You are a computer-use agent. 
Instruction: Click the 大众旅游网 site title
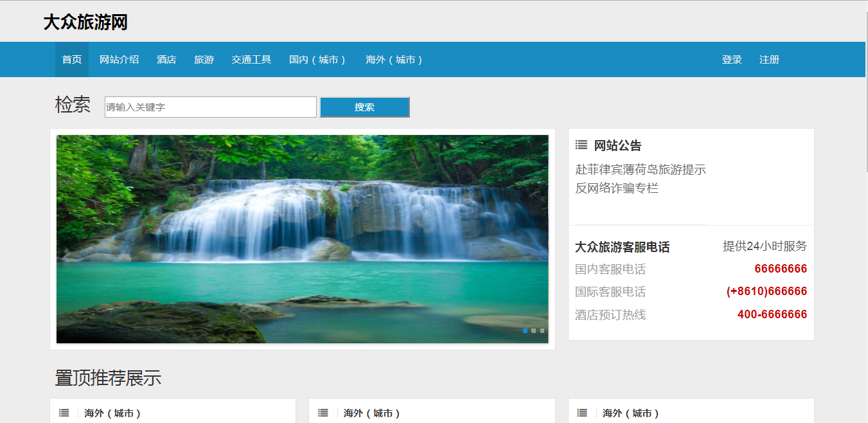coord(85,22)
